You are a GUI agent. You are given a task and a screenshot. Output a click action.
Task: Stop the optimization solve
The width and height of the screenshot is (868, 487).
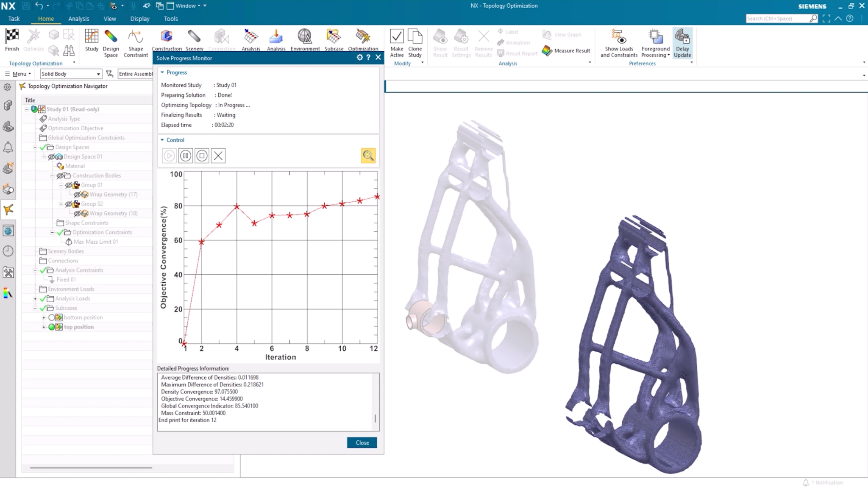tap(202, 156)
